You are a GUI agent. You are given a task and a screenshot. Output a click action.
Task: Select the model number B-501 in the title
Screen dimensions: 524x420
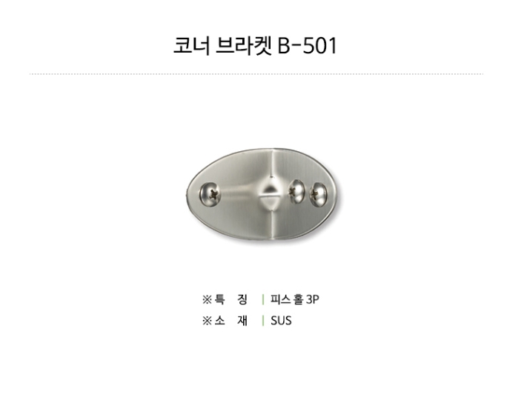pyautogui.click(x=308, y=46)
